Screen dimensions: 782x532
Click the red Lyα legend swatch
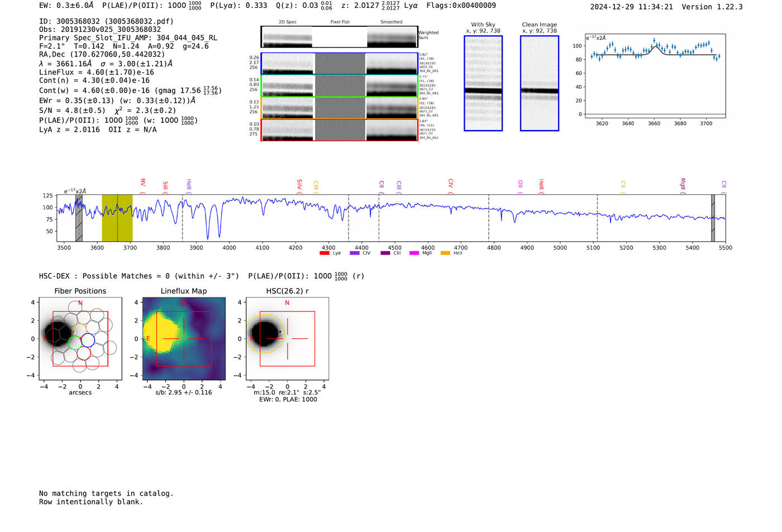pyautogui.click(x=324, y=253)
